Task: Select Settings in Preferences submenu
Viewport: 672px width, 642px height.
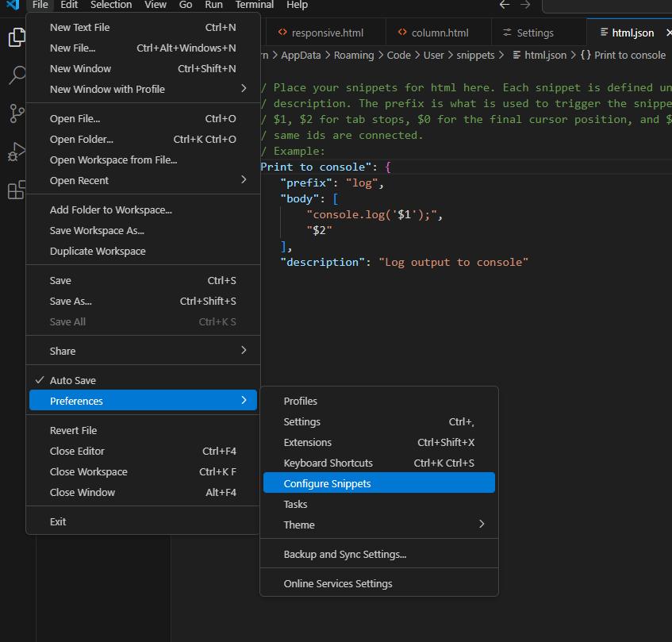Action: click(379, 421)
